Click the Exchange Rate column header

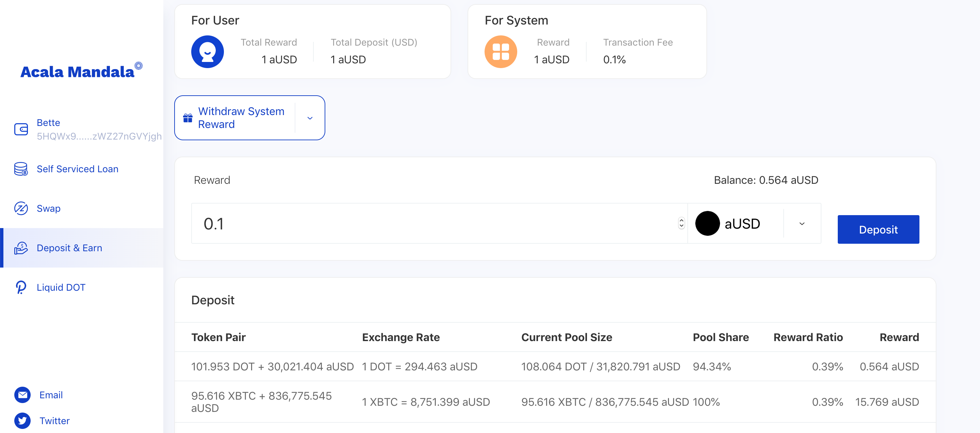401,337
